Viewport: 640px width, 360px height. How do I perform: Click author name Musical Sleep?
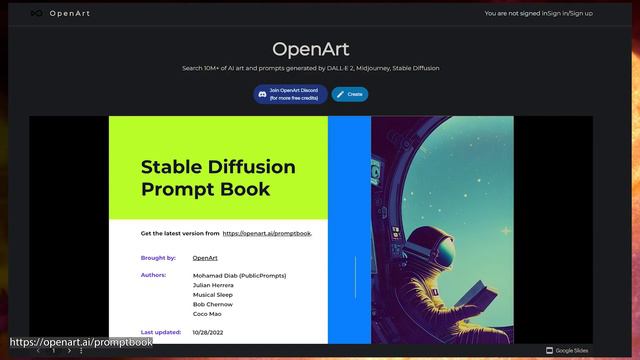[x=213, y=295]
